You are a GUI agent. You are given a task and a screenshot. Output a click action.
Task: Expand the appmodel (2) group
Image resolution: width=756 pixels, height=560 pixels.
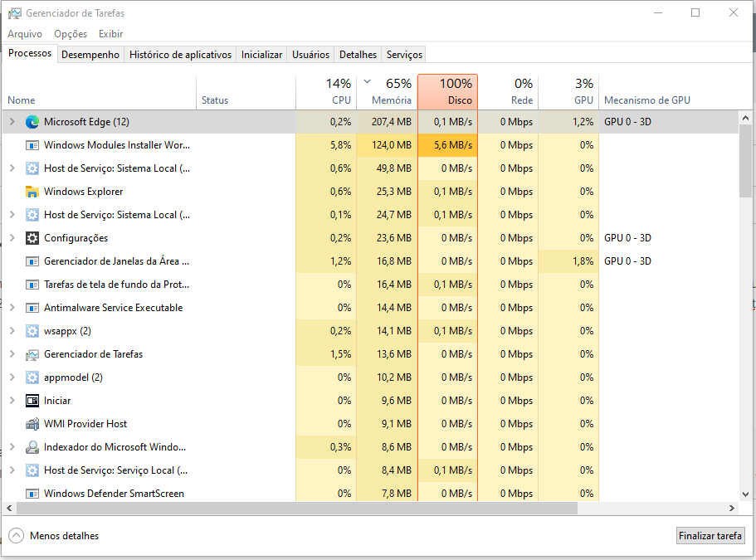click(x=12, y=377)
